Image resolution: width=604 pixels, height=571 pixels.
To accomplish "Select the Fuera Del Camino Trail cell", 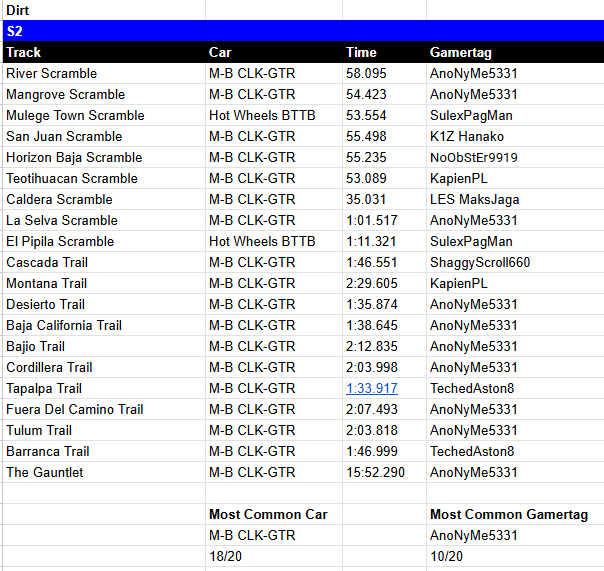I will coord(104,409).
